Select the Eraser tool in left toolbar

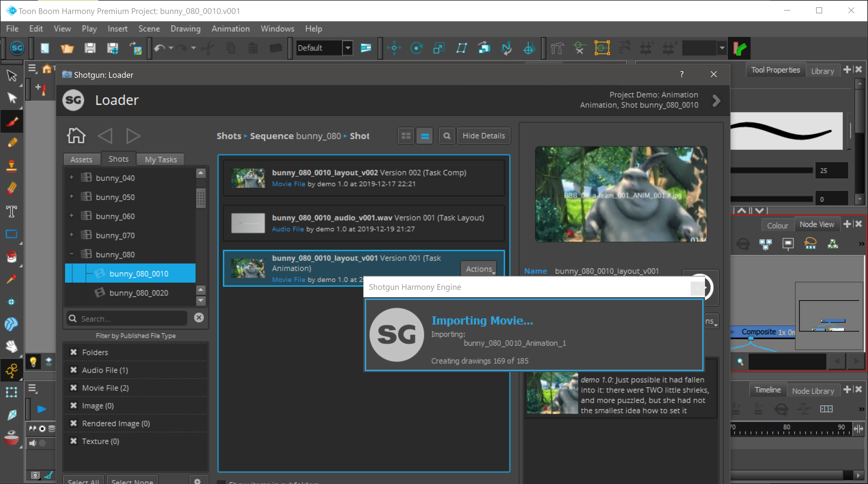coord(12,188)
